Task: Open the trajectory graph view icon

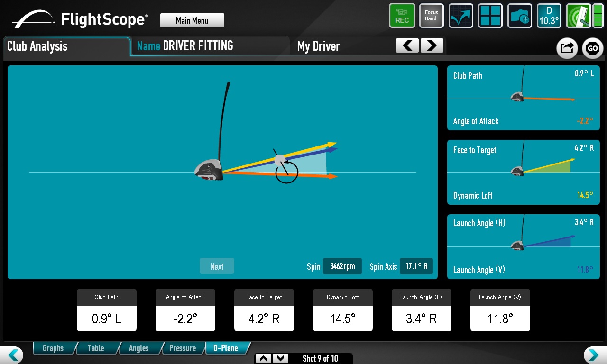Action: pyautogui.click(x=460, y=16)
